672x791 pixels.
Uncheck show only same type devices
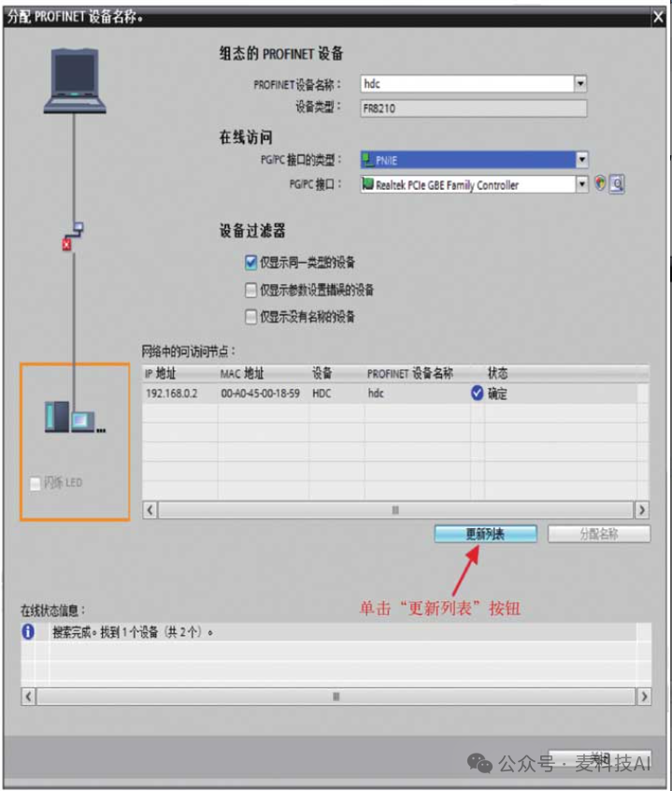250,263
